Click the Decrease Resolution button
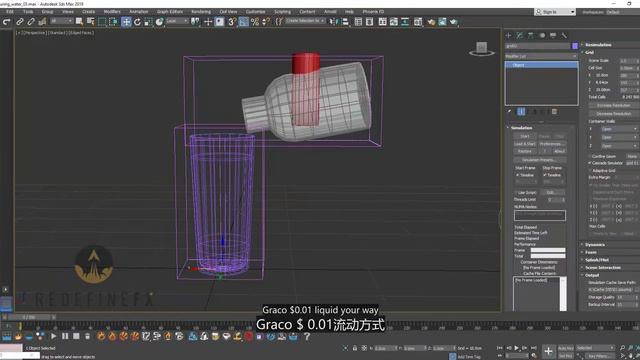The image size is (640, 360). click(x=613, y=113)
